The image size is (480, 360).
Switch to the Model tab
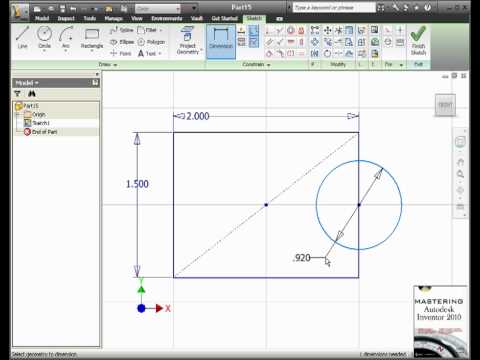pos(42,18)
